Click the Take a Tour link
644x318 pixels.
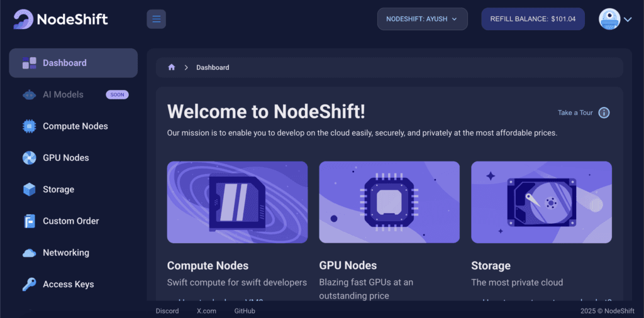pos(575,112)
